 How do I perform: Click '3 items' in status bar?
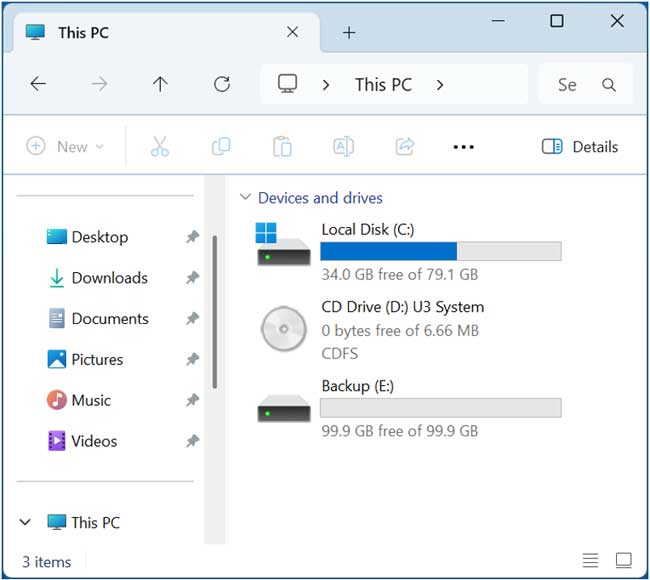(47, 562)
